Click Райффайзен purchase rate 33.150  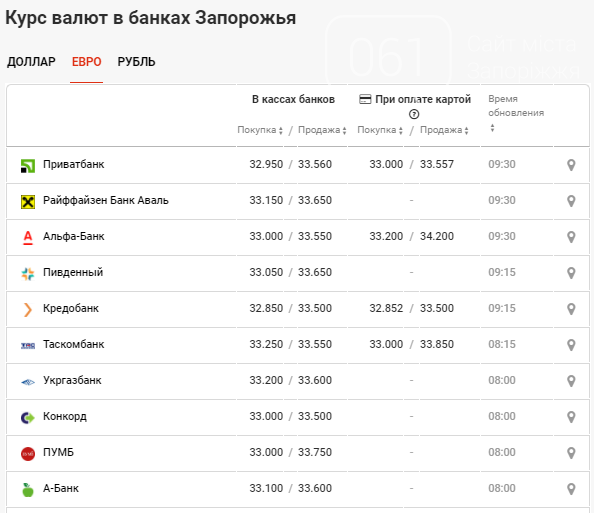[x=266, y=200]
